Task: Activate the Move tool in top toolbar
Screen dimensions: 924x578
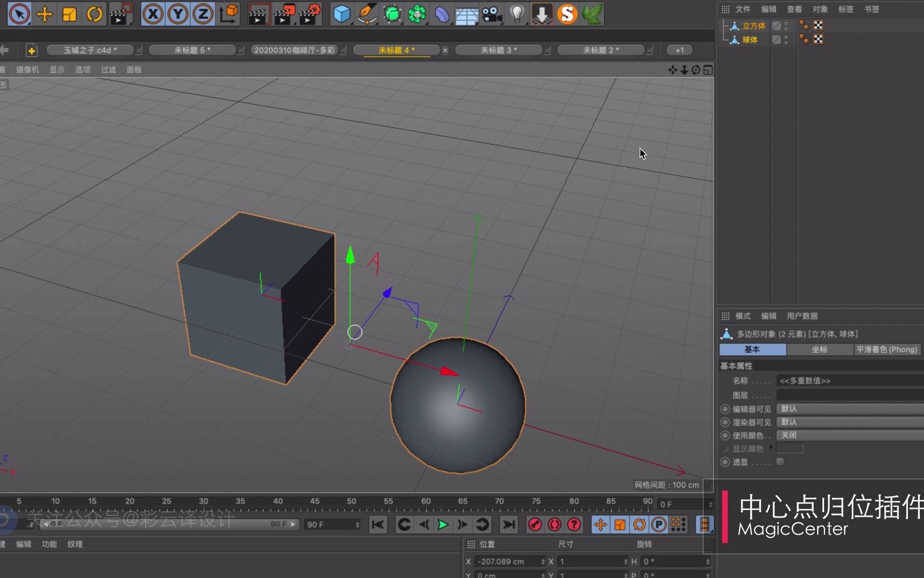Action: (x=44, y=14)
